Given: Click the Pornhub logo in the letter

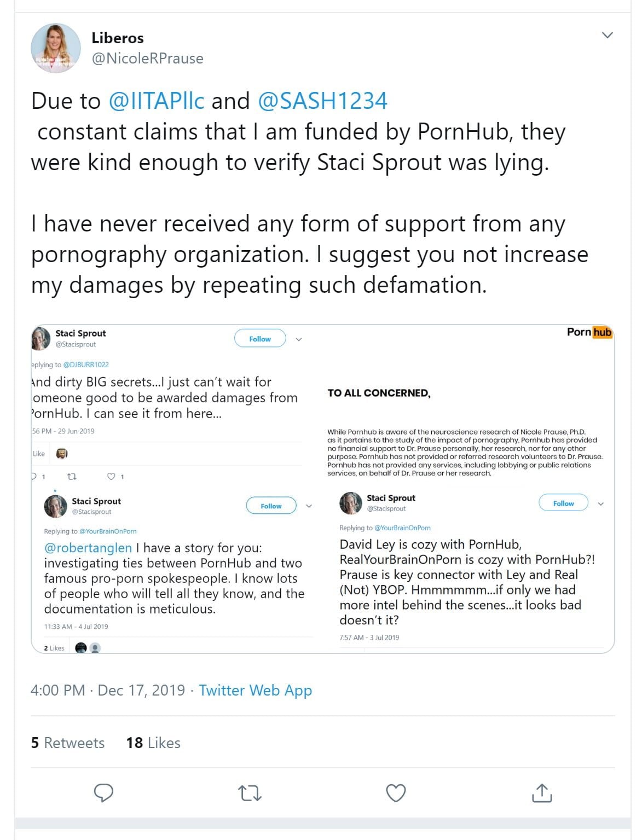Looking at the screenshot, I should 589,332.
